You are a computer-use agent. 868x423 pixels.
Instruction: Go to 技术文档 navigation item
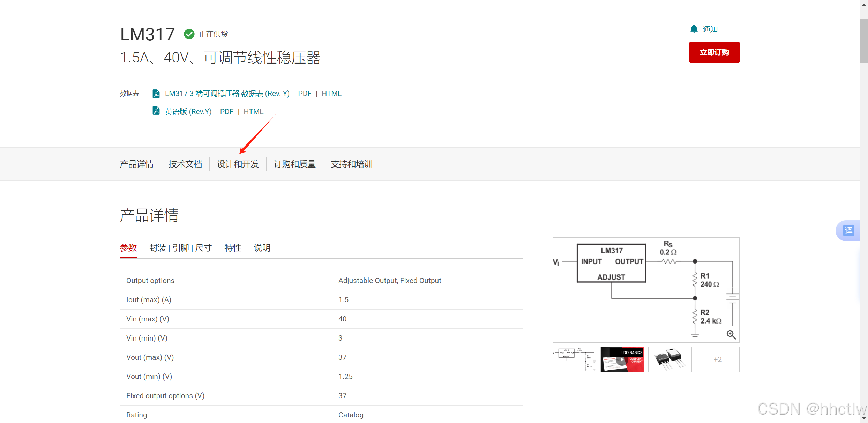point(185,164)
